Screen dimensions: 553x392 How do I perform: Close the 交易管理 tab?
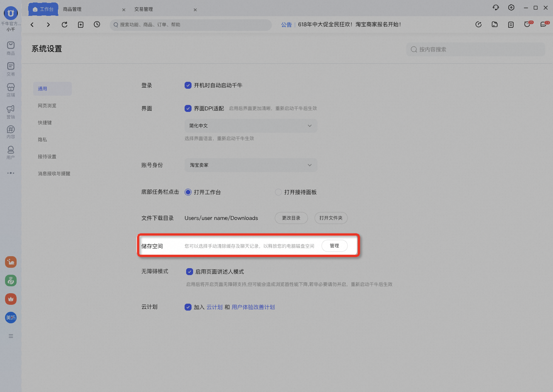click(x=195, y=10)
